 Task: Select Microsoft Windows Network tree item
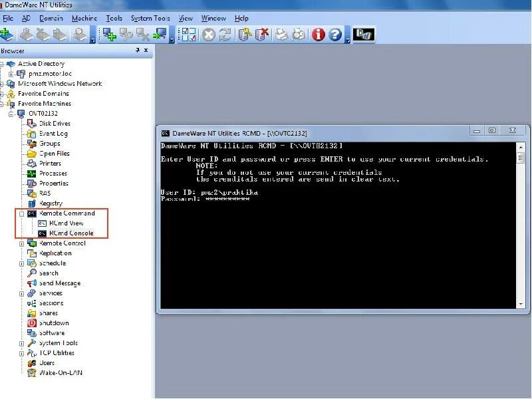pyautogui.click(x=60, y=84)
